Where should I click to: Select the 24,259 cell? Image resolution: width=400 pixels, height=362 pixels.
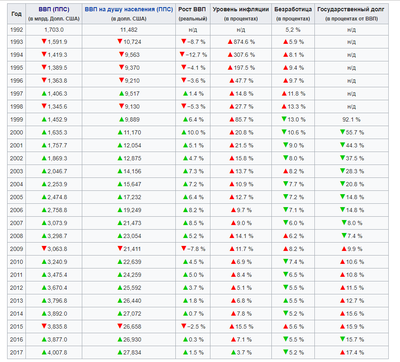[x=129, y=275]
